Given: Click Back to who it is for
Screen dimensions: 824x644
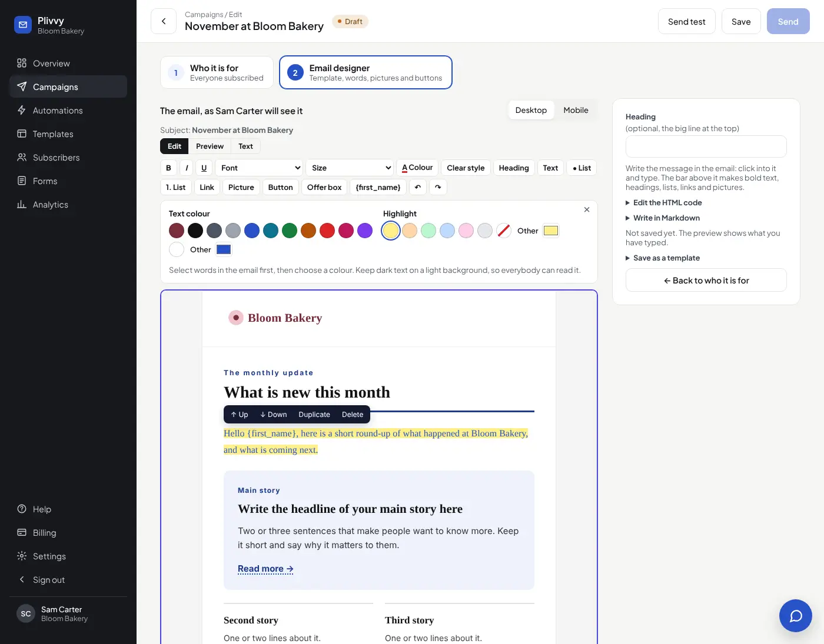Looking at the screenshot, I should pos(706,280).
